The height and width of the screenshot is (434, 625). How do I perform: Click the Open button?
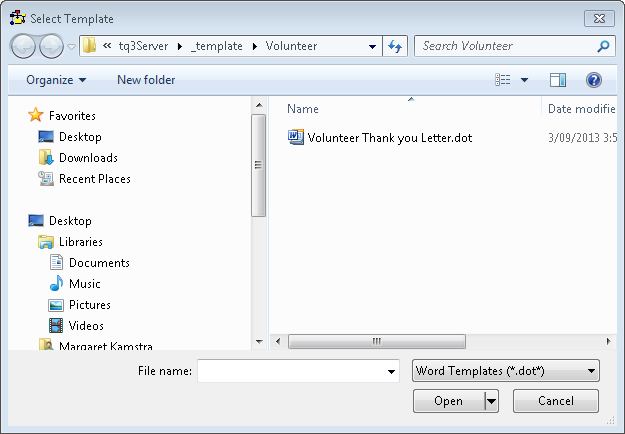tap(448, 401)
